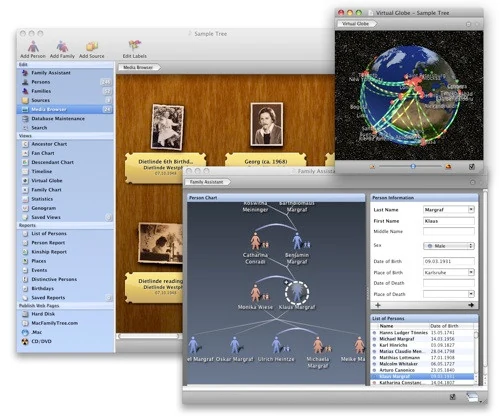
Task: Open Georg (ca. 1968) portrait thumbnail
Action: pyautogui.click(x=267, y=124)
